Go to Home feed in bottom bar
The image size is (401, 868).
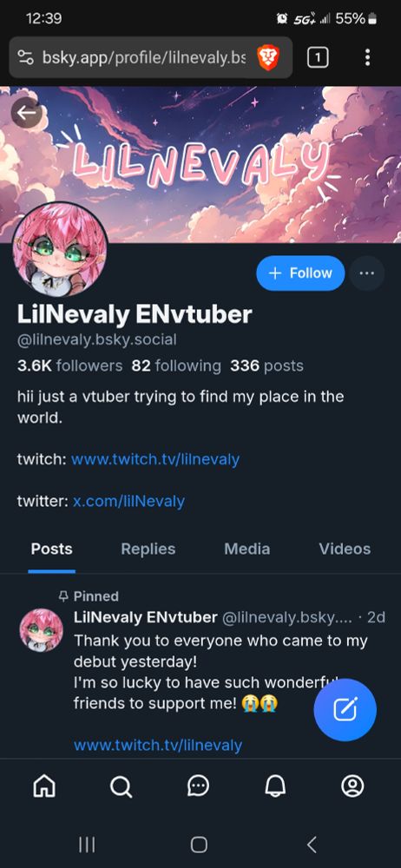[x=44, y=786]
